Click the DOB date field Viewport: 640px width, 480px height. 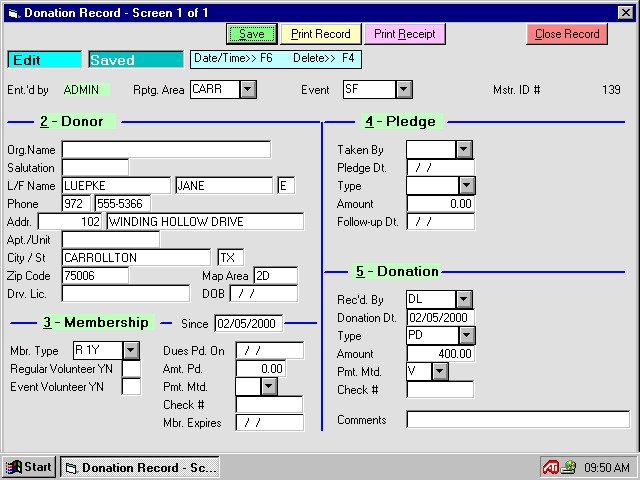[264, 293]
